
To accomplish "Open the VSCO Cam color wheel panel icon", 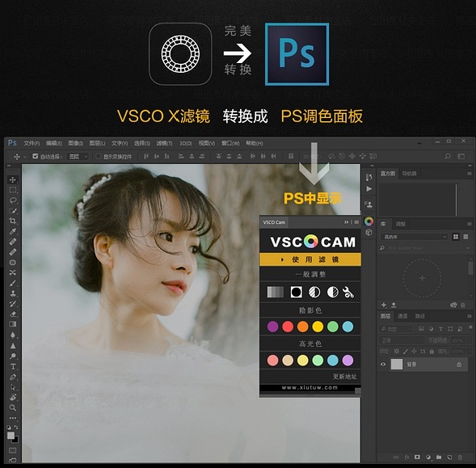I will click(x=369, y=221).
